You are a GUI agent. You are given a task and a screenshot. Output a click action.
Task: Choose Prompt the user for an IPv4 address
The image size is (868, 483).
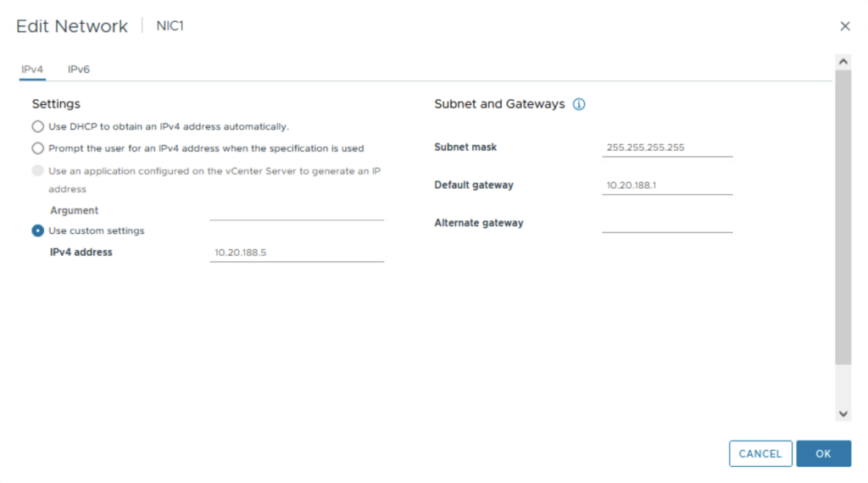click(x=37, y=148)
